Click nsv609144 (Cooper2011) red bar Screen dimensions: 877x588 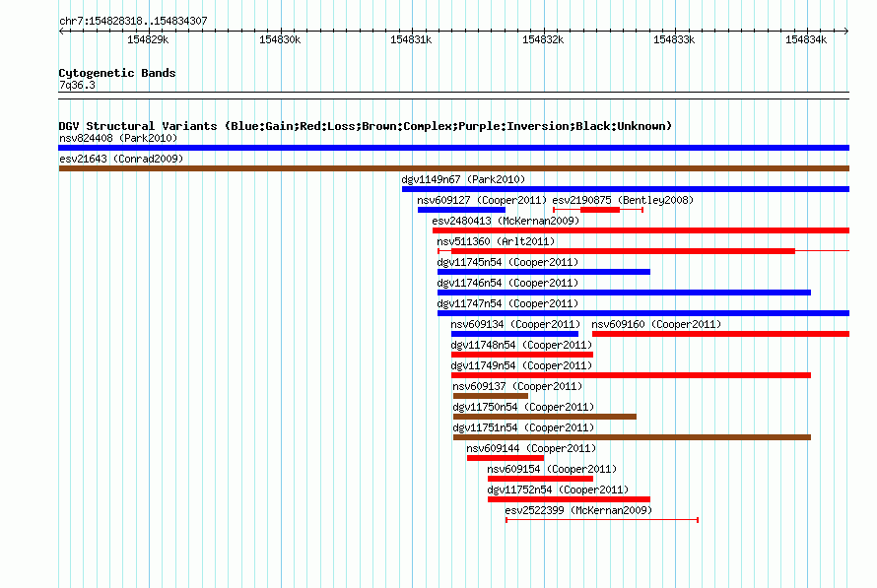pos(506,458)
